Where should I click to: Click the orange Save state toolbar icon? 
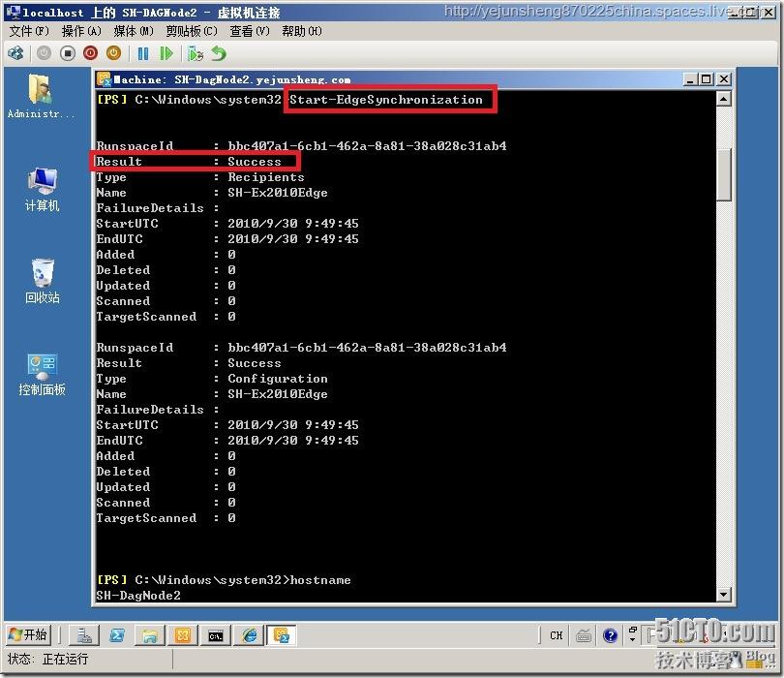114,53
